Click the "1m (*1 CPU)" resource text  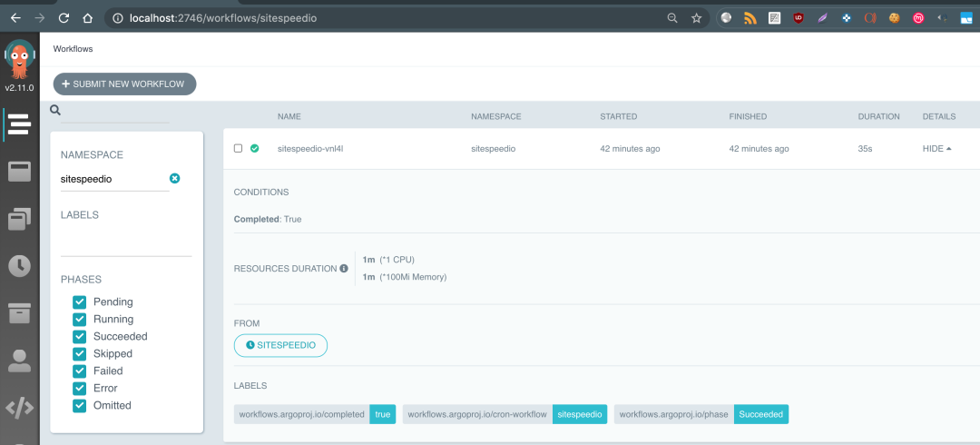point(388,260)
